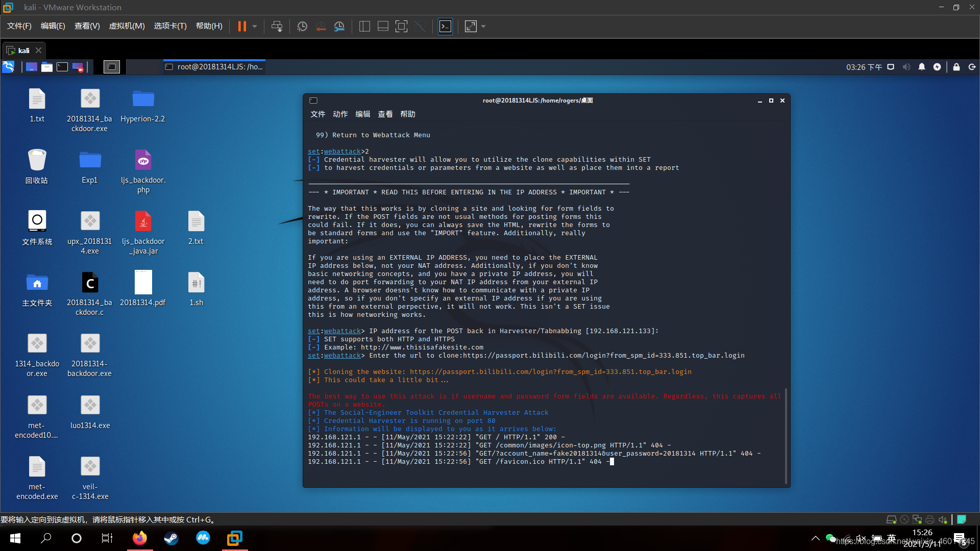Image resolution: width=980 pixels, height=551 pixels.
Task: Open the power options dropdown next to pause
Action: 255,27
